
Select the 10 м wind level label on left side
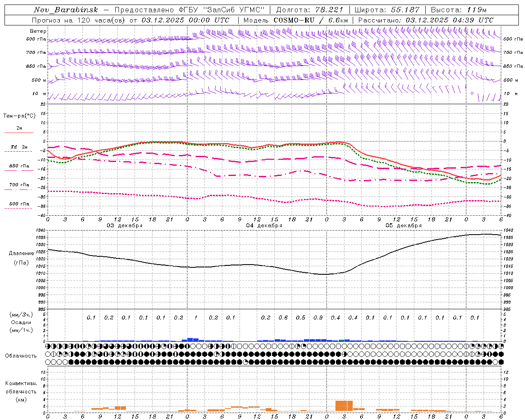pyautogui.click(x=39, y=94)
